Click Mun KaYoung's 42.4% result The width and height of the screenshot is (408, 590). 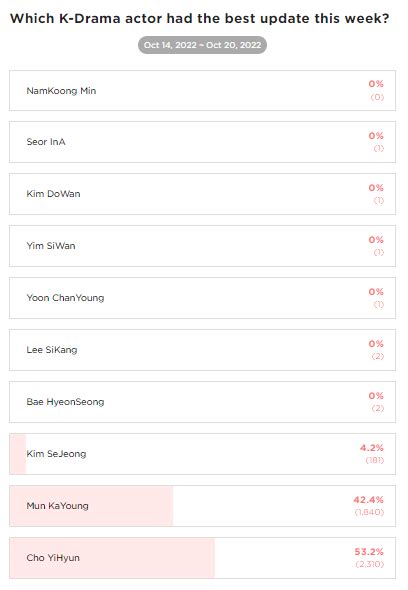tap(368, 500)
